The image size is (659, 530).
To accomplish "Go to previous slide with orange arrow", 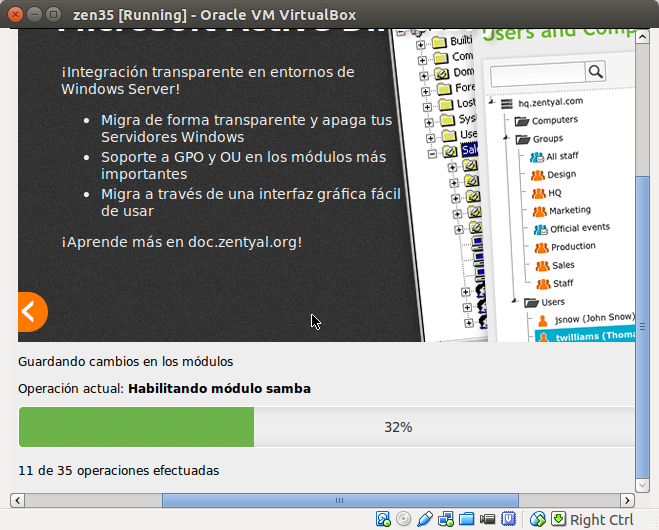I will tap(32, 312).
